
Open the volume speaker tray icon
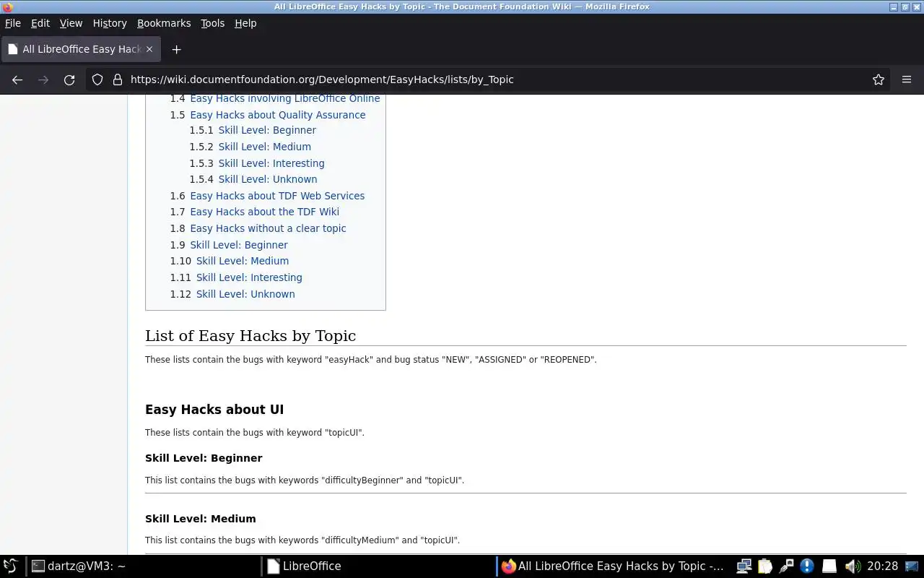(853, 566)
